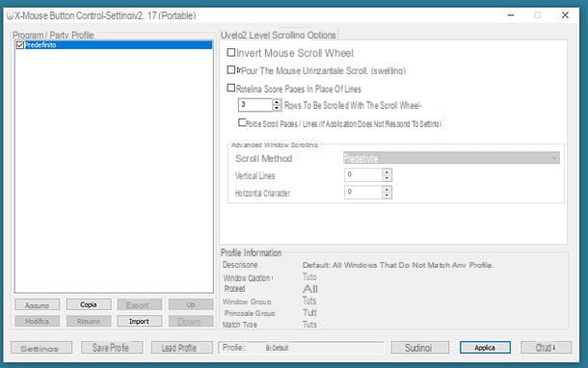Minimize the X-Mouse Button Control window
The width and height of the screenshot is (588, 368).
(x=511, y=15)
